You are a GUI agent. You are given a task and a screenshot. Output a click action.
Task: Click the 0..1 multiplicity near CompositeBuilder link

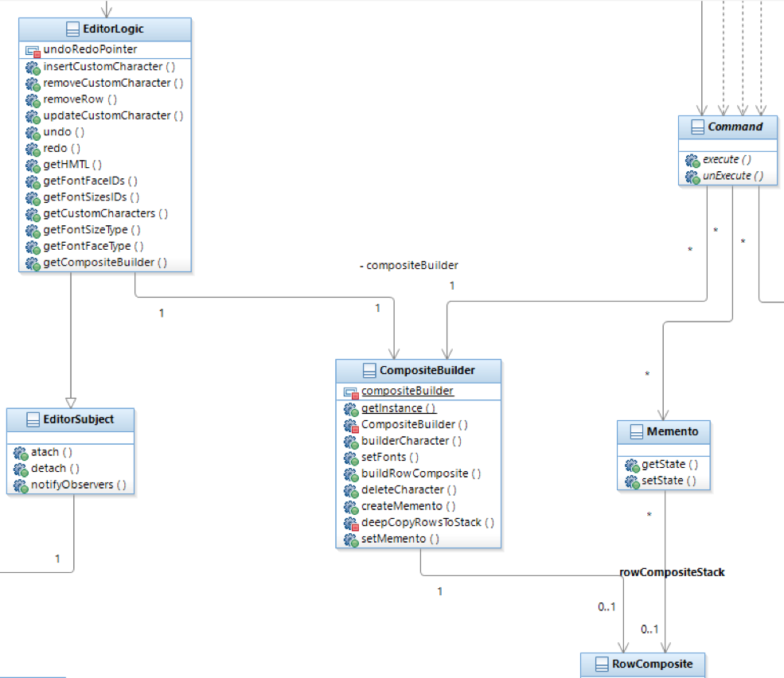(x=607, y=607)
